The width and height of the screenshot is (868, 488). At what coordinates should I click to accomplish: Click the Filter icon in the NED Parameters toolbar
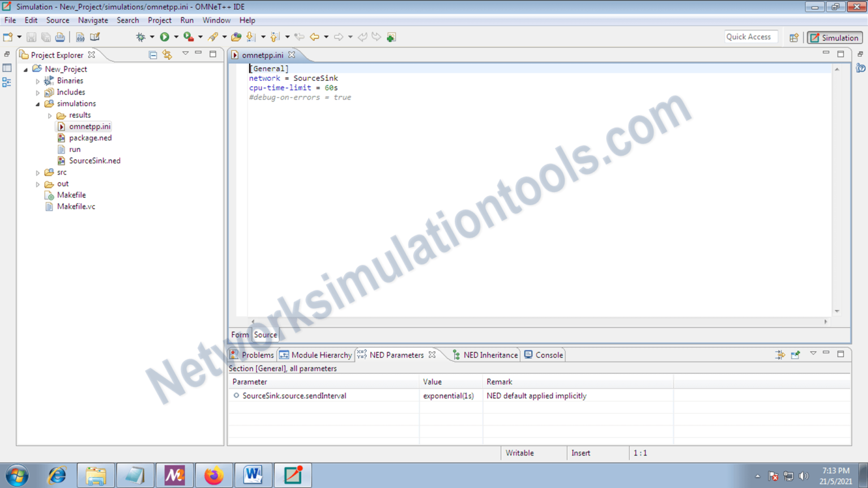pos(780,355)
